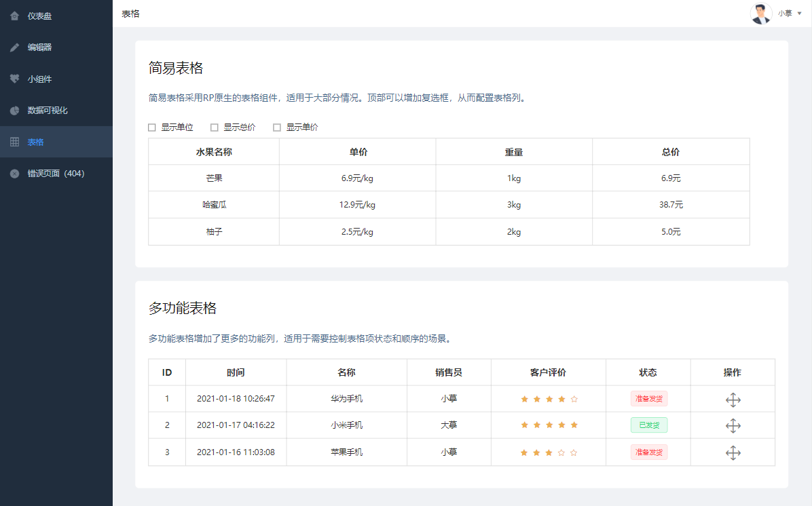Click the move icon for 苹果手机 row
Viewport: 812px width, 506px height.
point(733,452)
